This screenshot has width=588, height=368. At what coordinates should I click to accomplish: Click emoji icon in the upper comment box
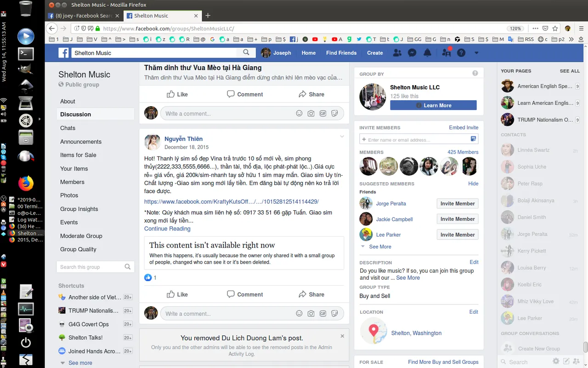(x=299, y=114)
